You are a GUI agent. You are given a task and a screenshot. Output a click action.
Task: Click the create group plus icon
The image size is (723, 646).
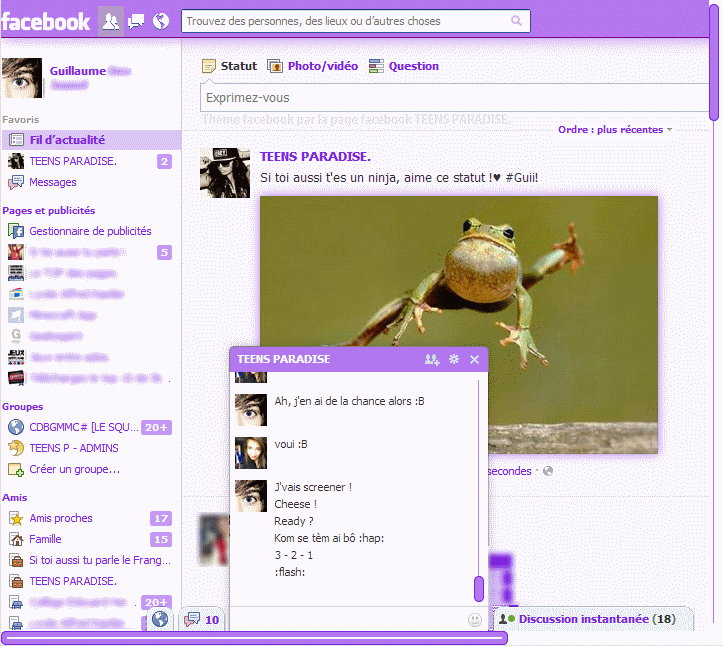tap(16, 469)
